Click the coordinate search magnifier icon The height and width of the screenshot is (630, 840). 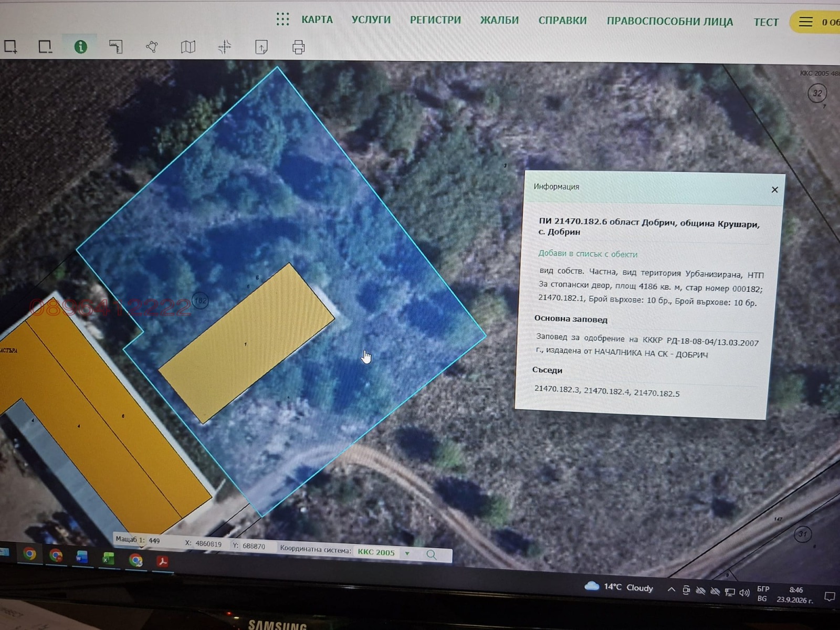point(432,554)
